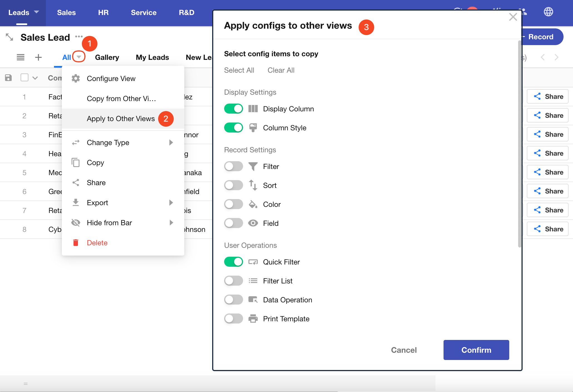The height and width of the screenshot is (392, 573).
Task: Click the globe language icon
Action: tap(548, 12)
